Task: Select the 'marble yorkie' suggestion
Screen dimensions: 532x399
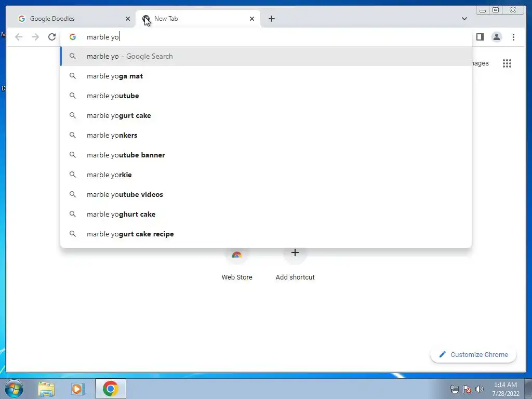Action: pos(266,175)
